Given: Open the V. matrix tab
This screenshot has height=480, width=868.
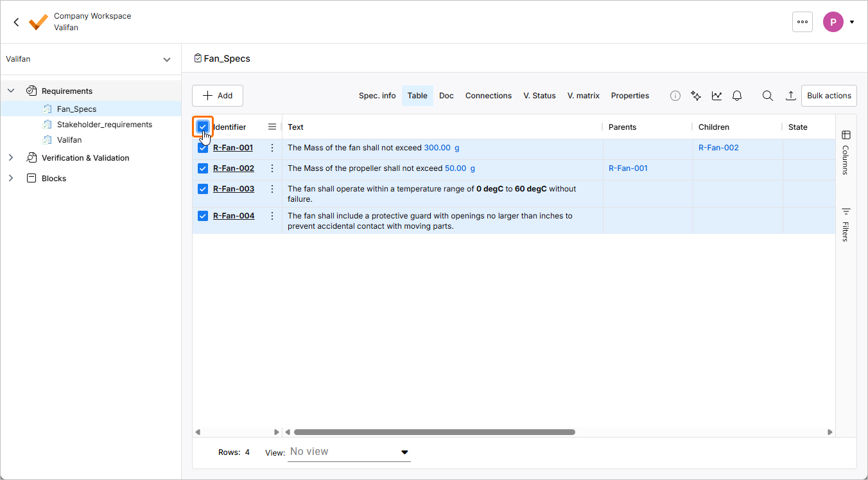Looking at the screenshot, I should pos(584,96).
